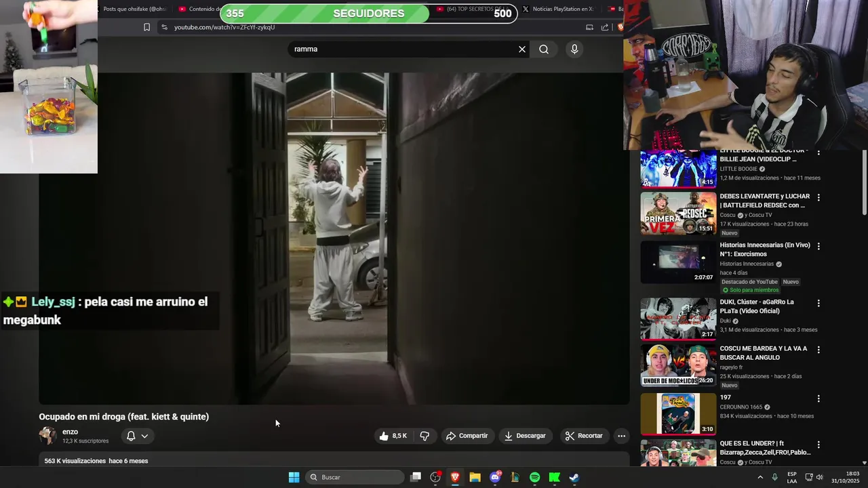
Task: Open Windows Start menu
Action: 294,477
